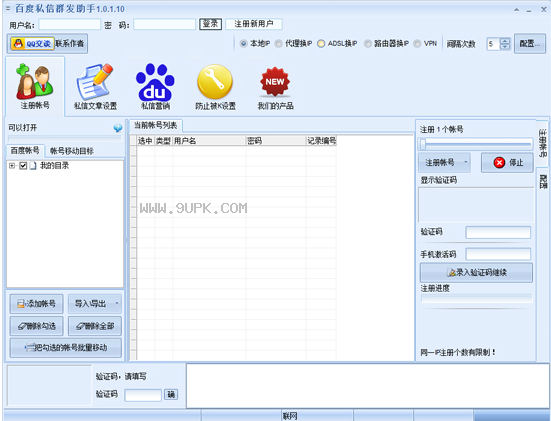This screenshot has width=551, height=421.
Task: Open the 导入\导出 dropdown arrow
Action: tap(117, 303)
